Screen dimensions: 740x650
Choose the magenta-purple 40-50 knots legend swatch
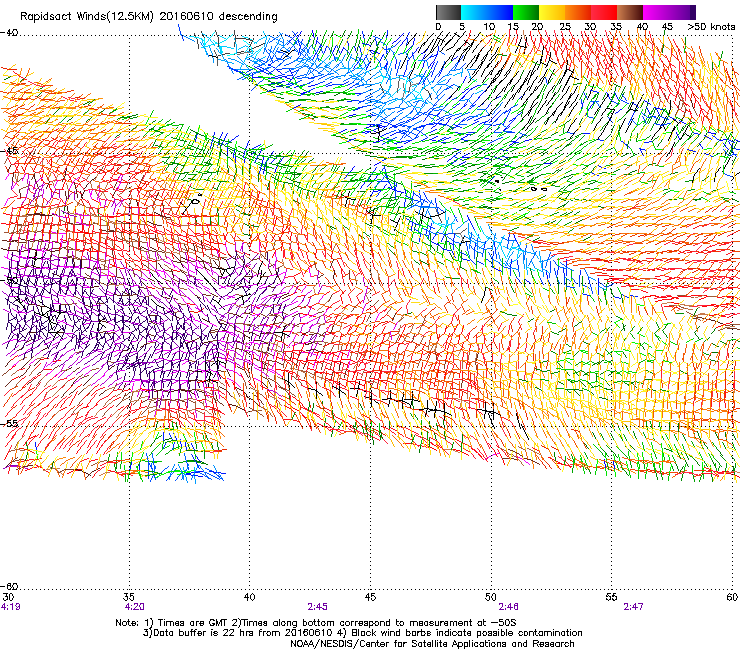point(669,12)
